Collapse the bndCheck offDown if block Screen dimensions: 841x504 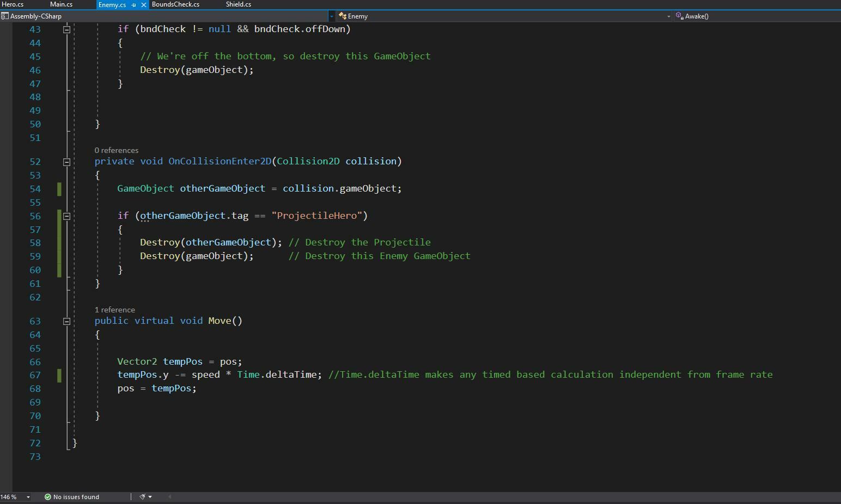[66, 30]
